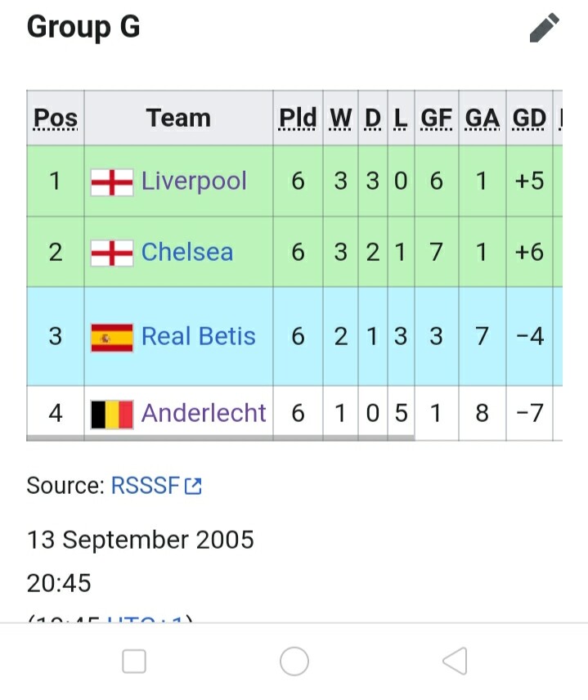Tap the GF column header abbreviation
Screen dimensions: 588x700
click(x=436, y=119)
